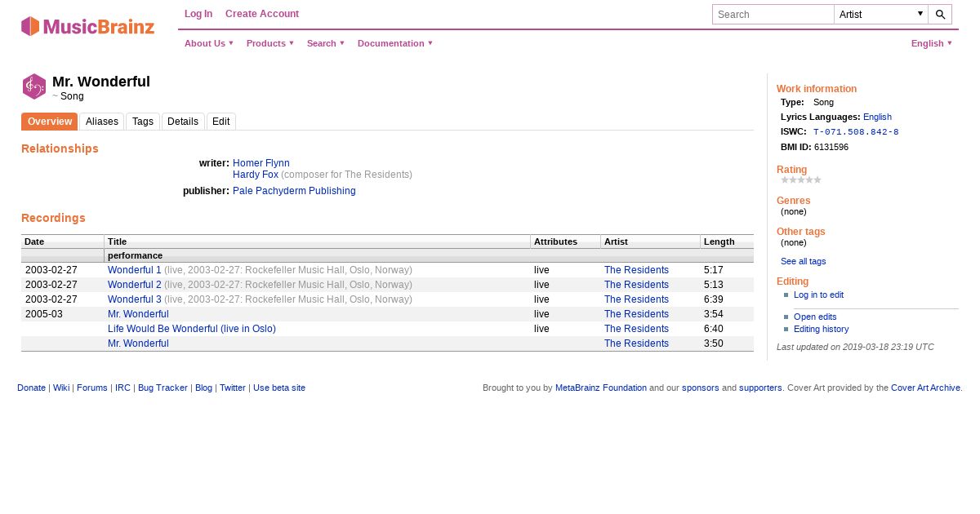This screenshot has width=980, height=514.
Task: Click the Bug Tracker footer link
Action: coord(163,388)
